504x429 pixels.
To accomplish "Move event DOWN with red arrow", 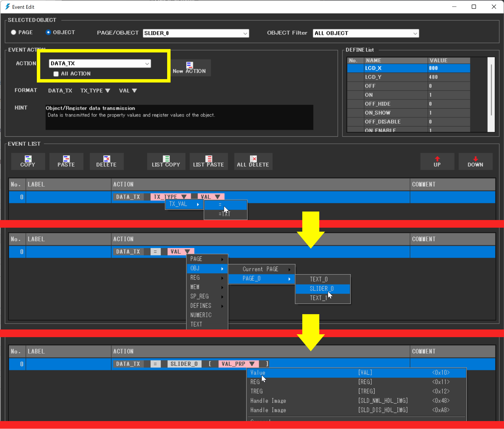I will (475, 161).
